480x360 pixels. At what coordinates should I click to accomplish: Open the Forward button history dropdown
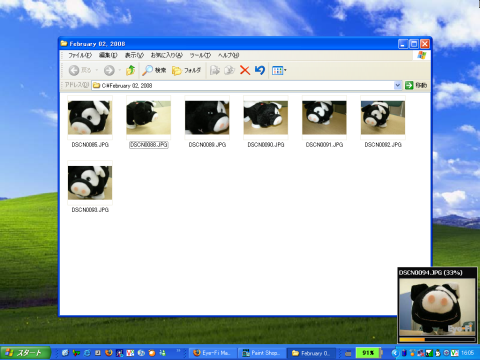point(119,70)
